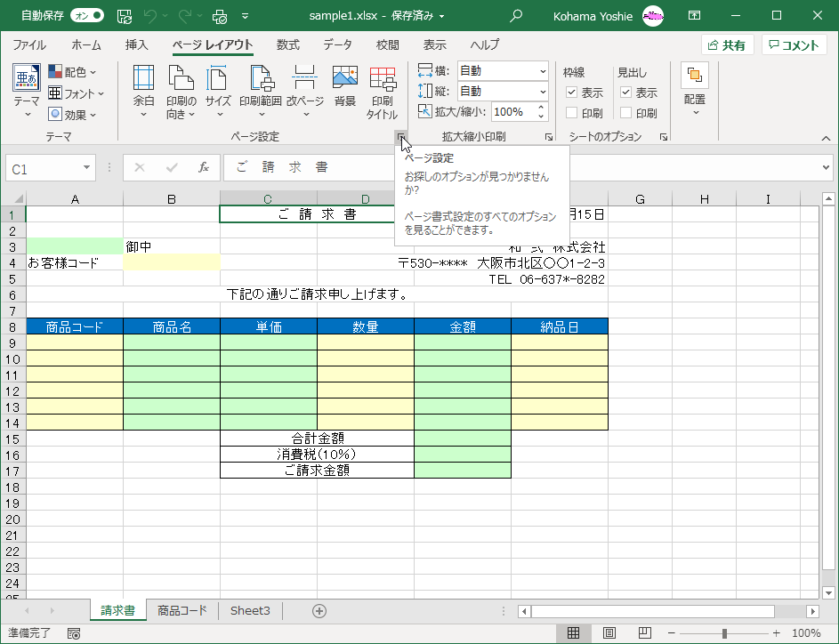Screen dimensions: 839x644
Task: Click the vertical scroll down arrow
Action: pyautogui.click(x=828, y=592)
